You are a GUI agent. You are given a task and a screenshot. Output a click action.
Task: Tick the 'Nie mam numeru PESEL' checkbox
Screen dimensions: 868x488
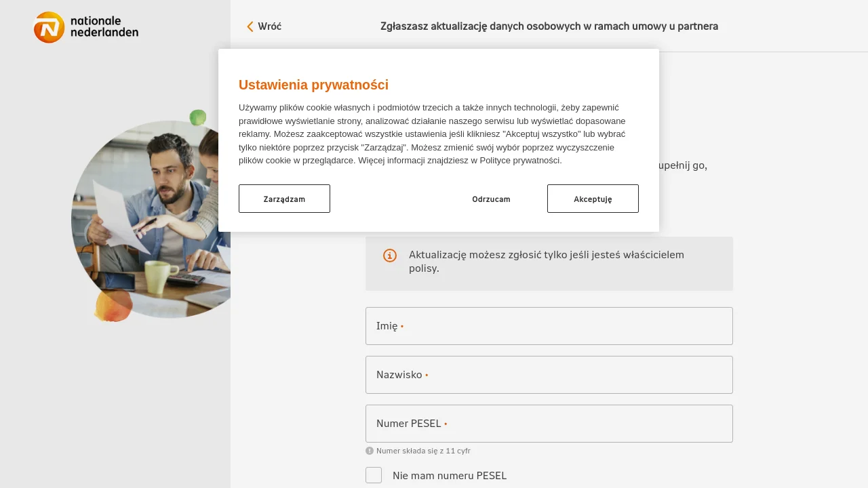tap(374, 475)
